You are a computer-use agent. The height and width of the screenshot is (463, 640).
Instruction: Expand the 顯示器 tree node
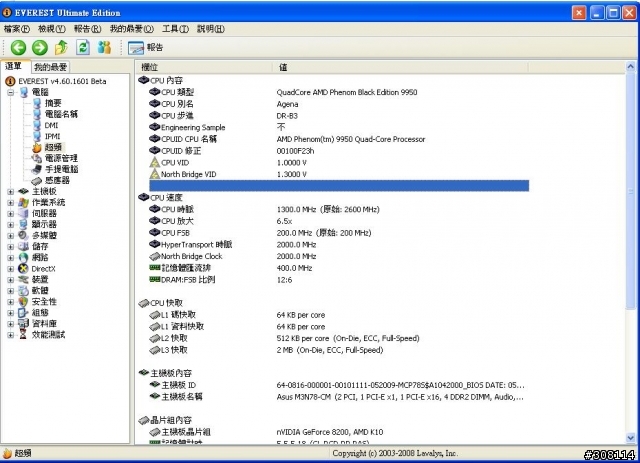coord(11,225)
